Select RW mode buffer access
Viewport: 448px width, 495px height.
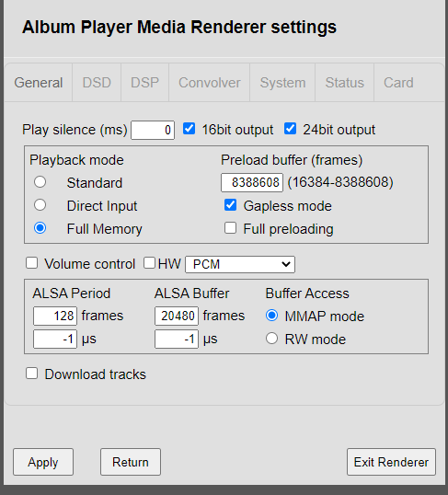(271, 339)
